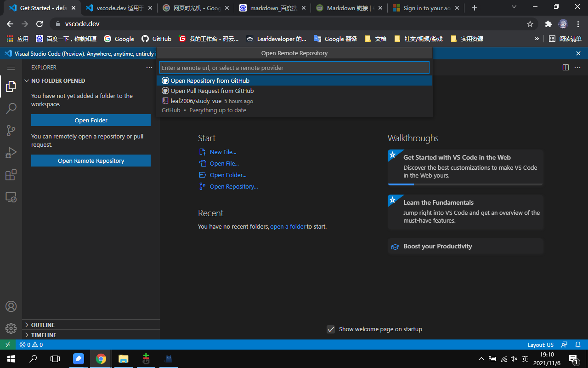Click the split editor layout icon
588x368 pixels.
[x=565, y=68]
